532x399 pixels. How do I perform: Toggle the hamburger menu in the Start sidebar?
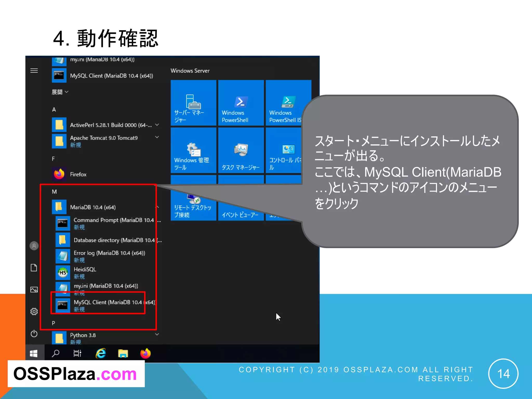point(34,71)
